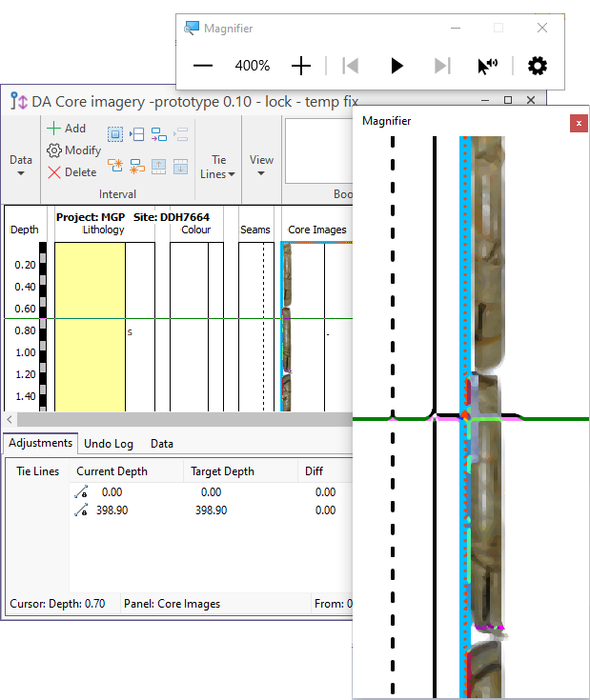The image size is (590, 700).
Task: Click the orange starburst interval icon
Action: (115, 166)
